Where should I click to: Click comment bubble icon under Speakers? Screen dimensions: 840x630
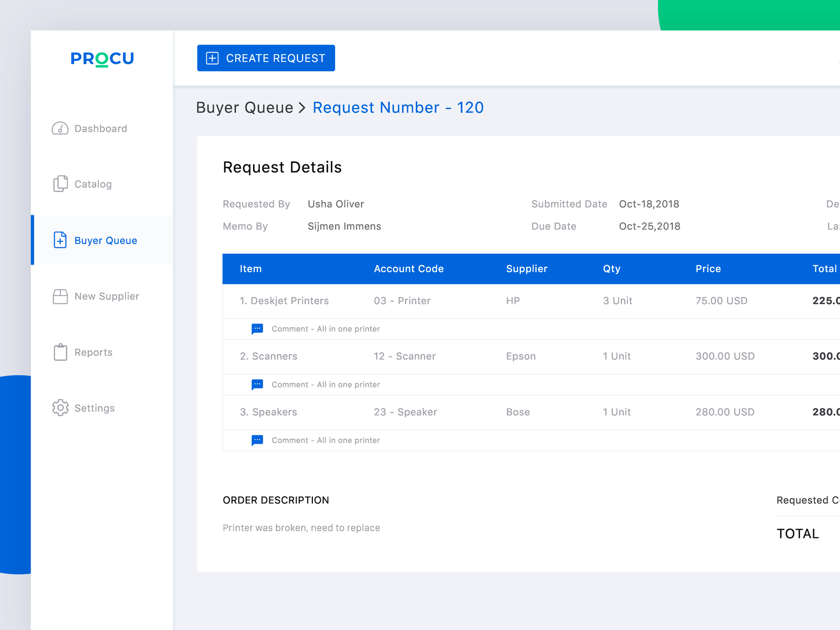tap(257, 440)
